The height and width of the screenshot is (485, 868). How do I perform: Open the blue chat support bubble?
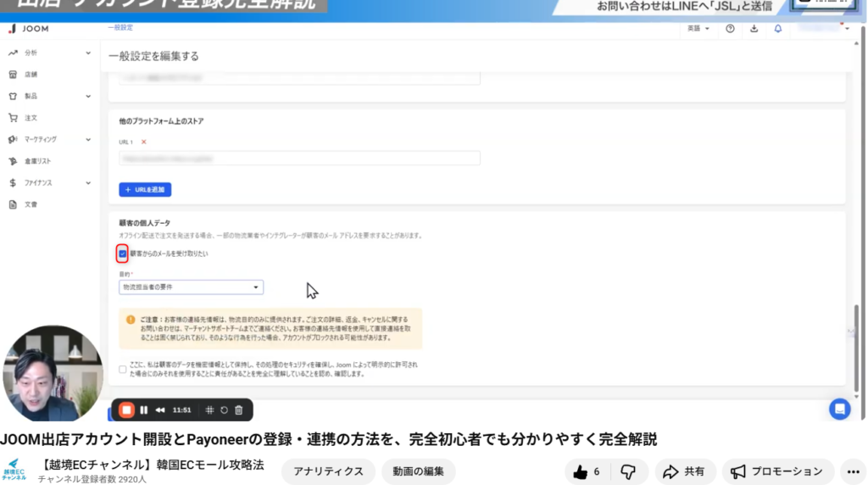click(839, 409)
